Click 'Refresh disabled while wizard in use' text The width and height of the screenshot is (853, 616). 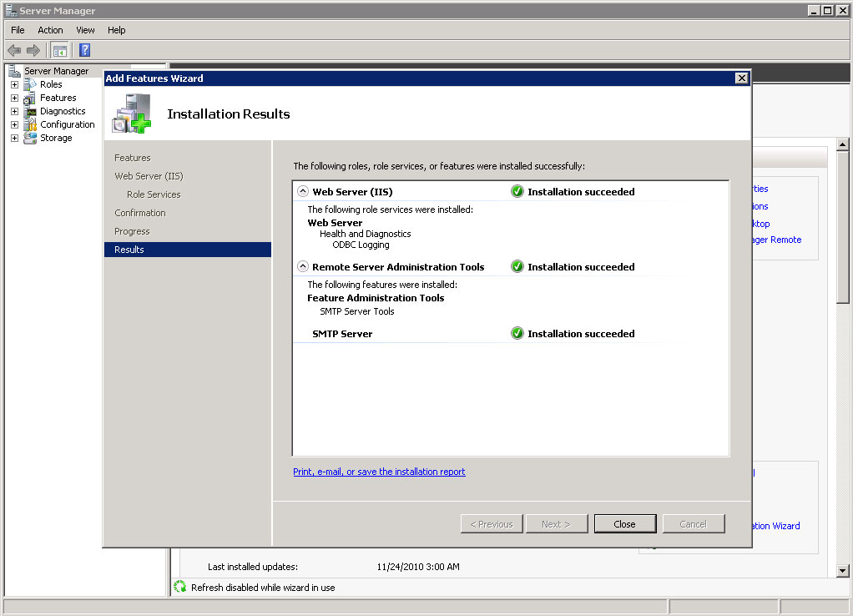pos(263,587)
